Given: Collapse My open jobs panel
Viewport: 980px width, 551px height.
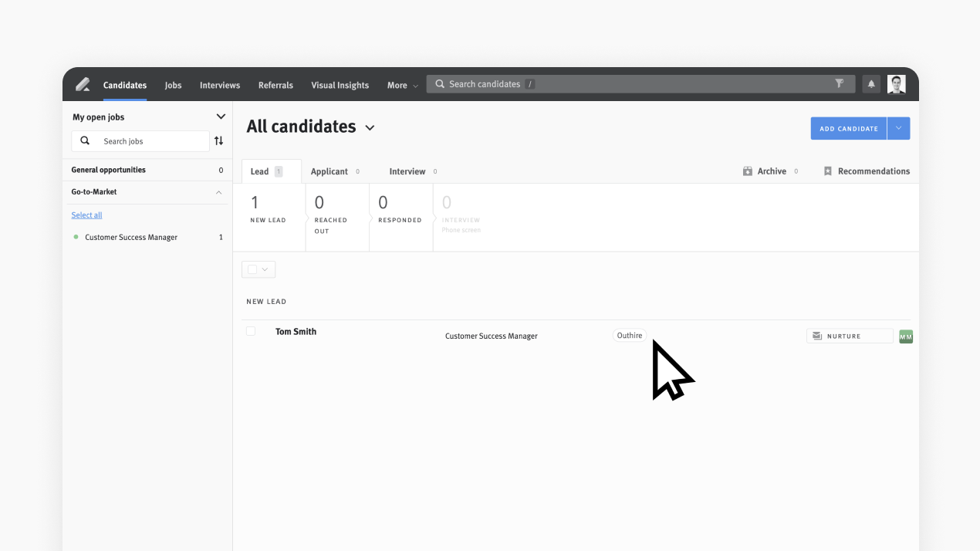Looking at the screenshot, I should pos(221,117).
